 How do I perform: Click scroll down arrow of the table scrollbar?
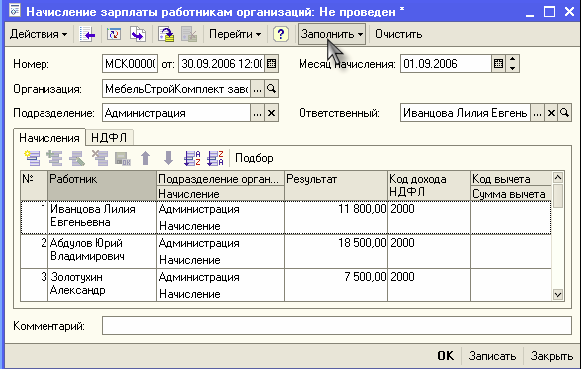pyautogui.click(x=558, y=295)
